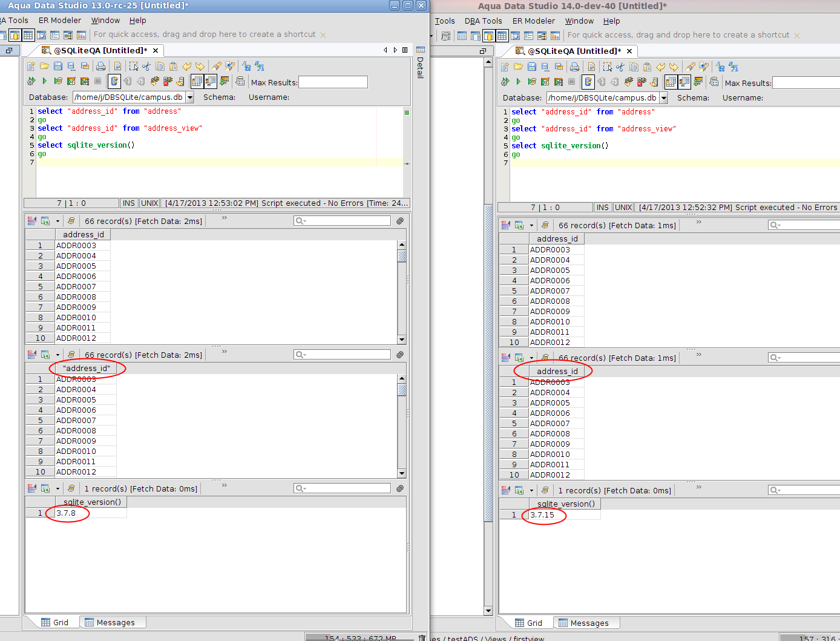Show the editor tab list in left window
840x641 pixels.
405,50
